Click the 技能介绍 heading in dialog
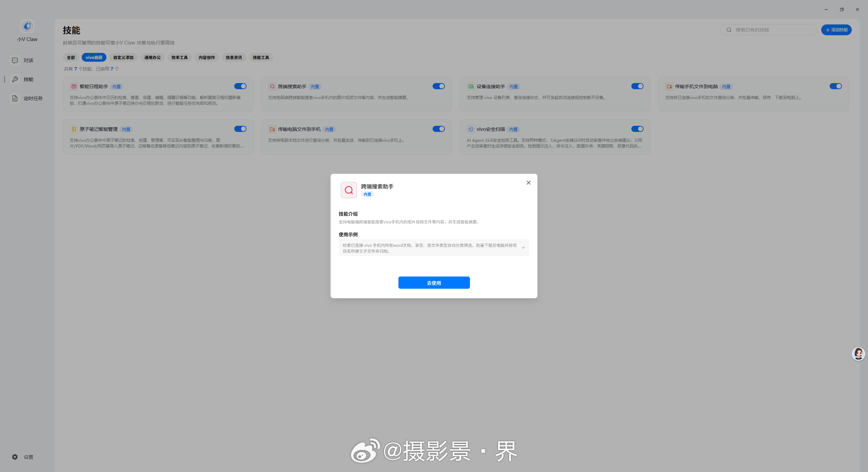 [x=348, y=214]
